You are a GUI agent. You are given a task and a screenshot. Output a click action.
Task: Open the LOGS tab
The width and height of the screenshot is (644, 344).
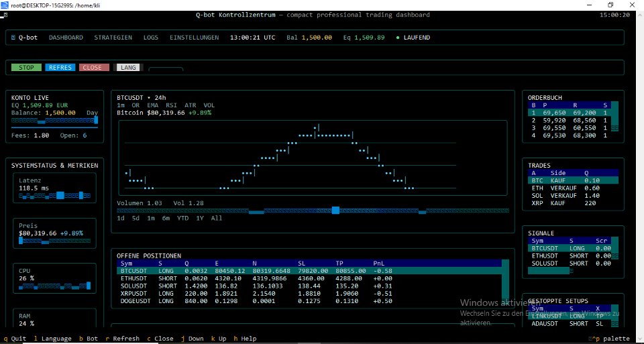click(151, 38)
